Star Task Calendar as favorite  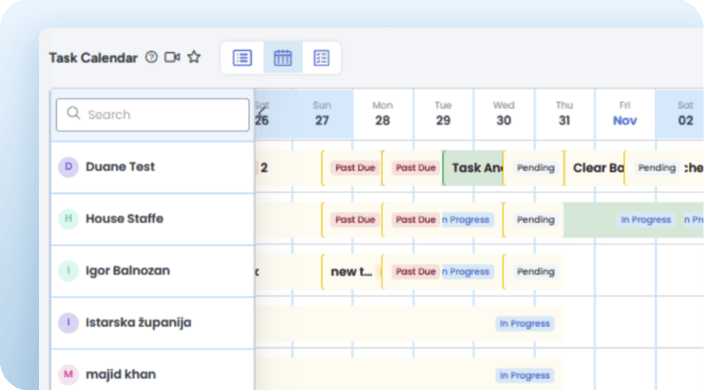click(194, 57)
